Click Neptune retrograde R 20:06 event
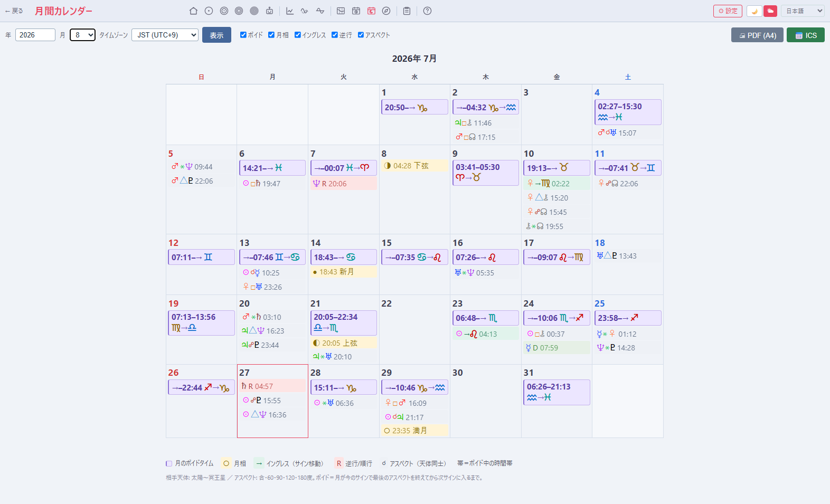Viewport: 830px width, 504px height. (344, 184)
